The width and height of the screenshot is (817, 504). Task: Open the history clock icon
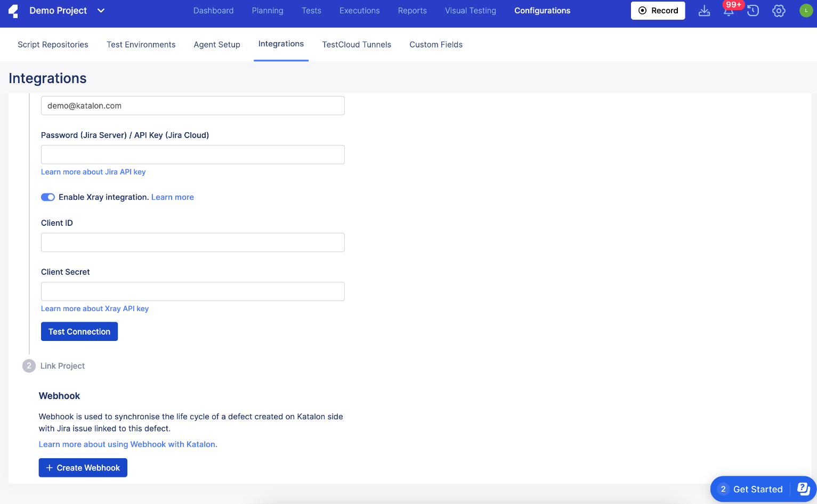753,11
